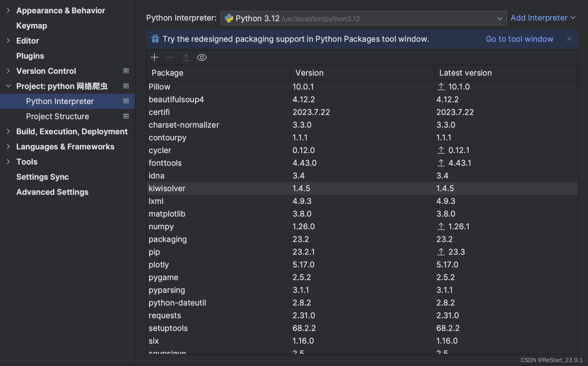This screenshot has height=366, width=588.
Task: Select the kiwisolver package row
Action: [362, 188]
